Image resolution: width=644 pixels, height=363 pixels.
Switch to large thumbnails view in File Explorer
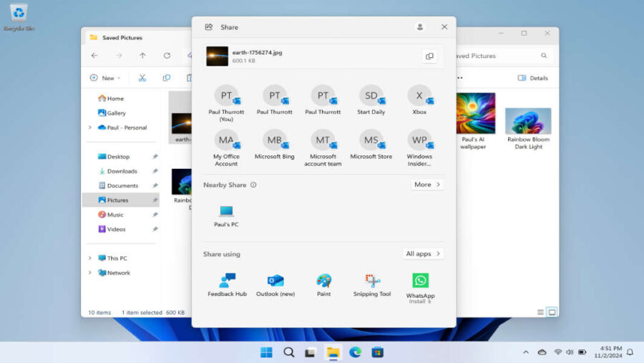(x=552, y=312)
